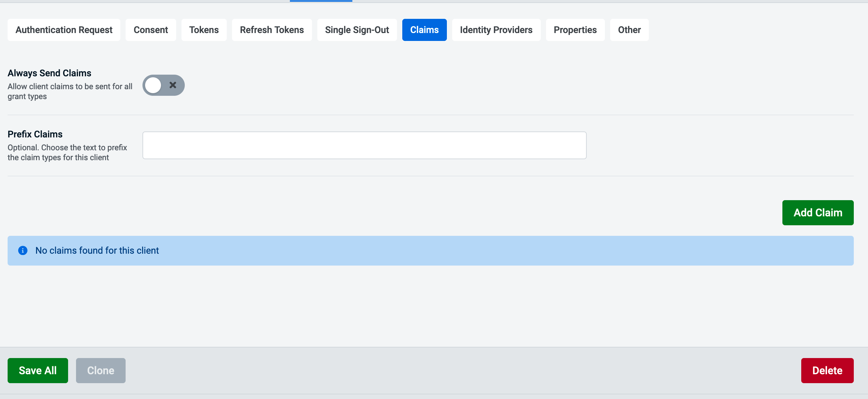The width and height of the screenshot is (868, 399).
Task: Click the Delete button
Action: [828, 370]
